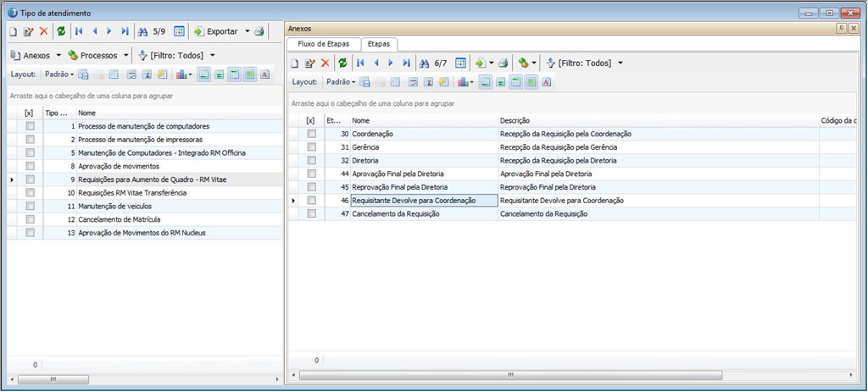This screenshot has width=868, height=392.
Task: Go to previous Etapa record
Action: tap(376, 63)
